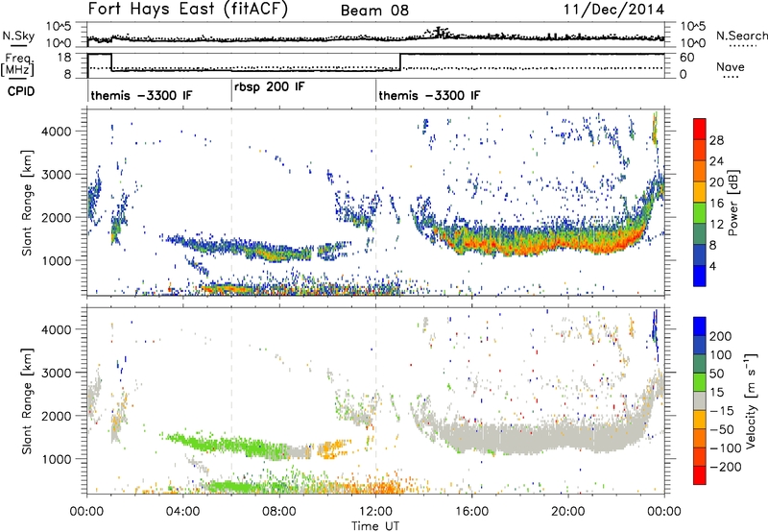Click 'Slant Range [km]' label of power panel

27,203
